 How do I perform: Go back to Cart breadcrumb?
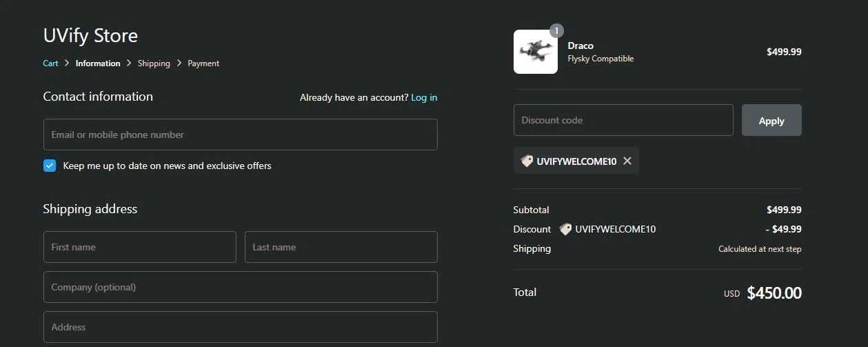pyautogui.click(x=50, y=63)
